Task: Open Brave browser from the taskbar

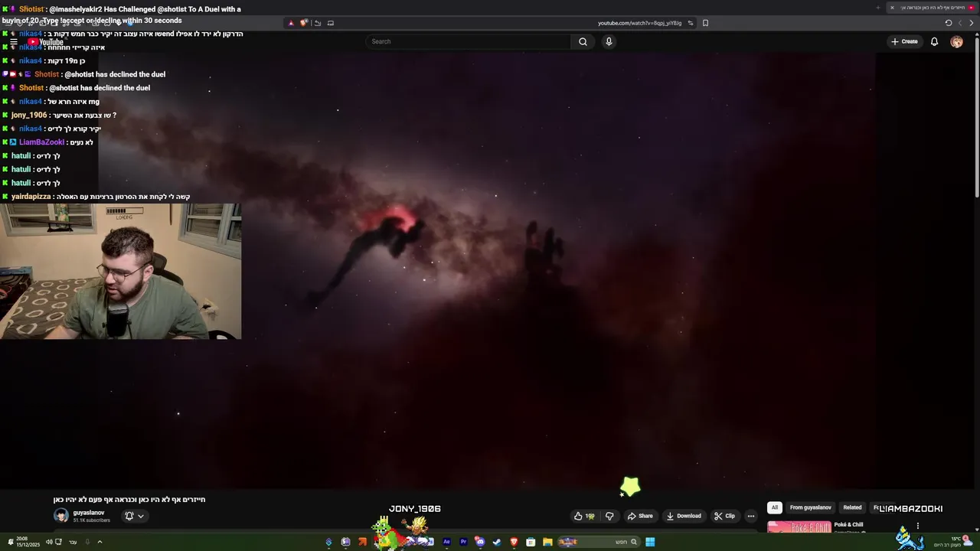Action: pos(514,542)
